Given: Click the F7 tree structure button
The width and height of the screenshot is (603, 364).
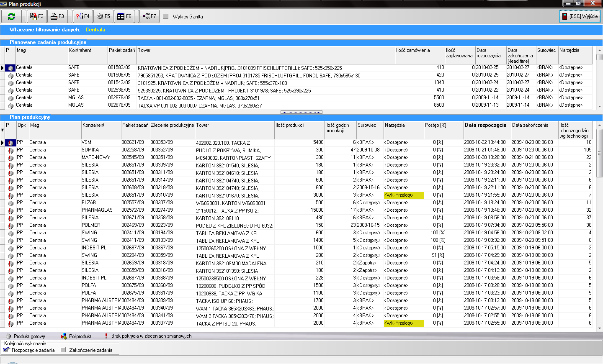Looking at the screenshot, I should click(x=149, y=16).
